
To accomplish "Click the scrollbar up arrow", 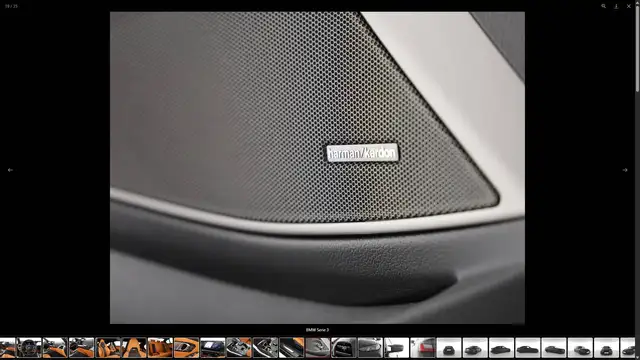I will [x=637, y=2].
